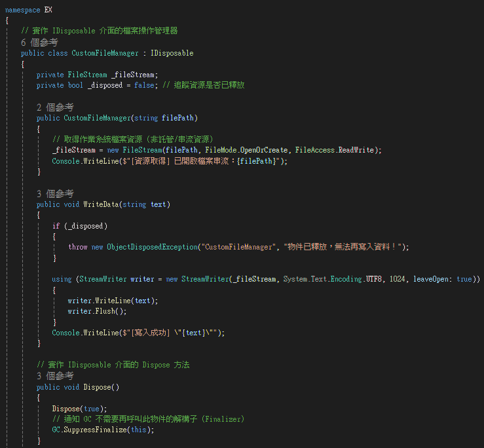
Task: Click ObjectDisposedException in the throw statement
Action: 152,247
